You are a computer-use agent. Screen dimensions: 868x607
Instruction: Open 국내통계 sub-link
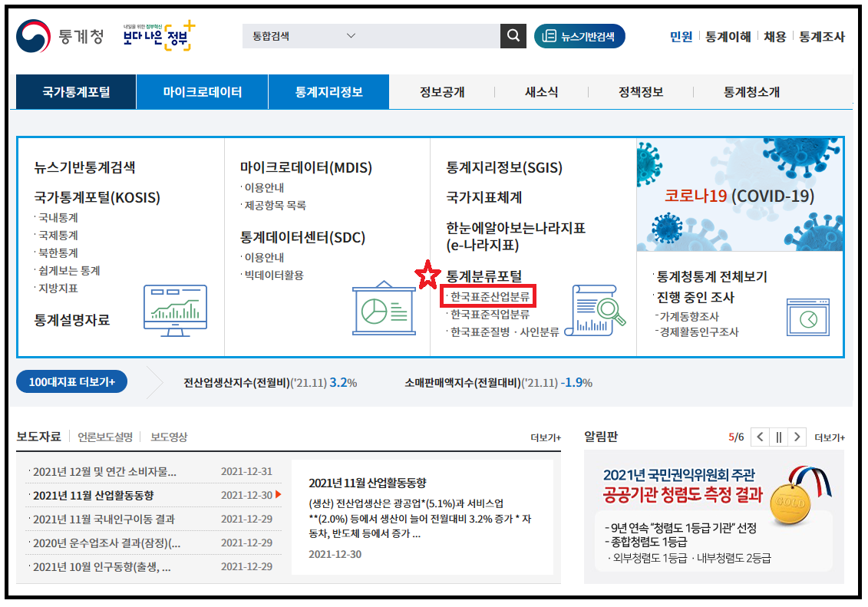coord(58,217)
